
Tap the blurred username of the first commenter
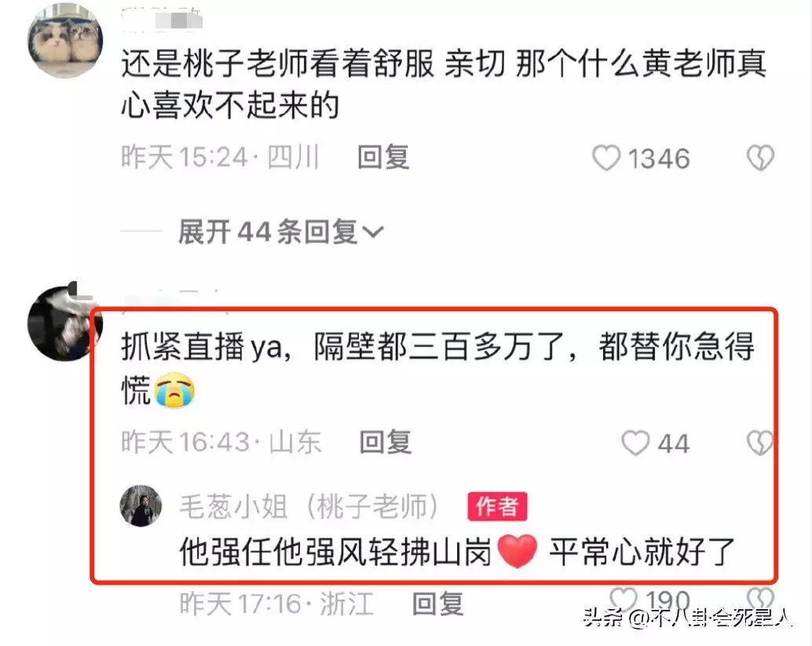pyautogui.click(x=162, y=20)
